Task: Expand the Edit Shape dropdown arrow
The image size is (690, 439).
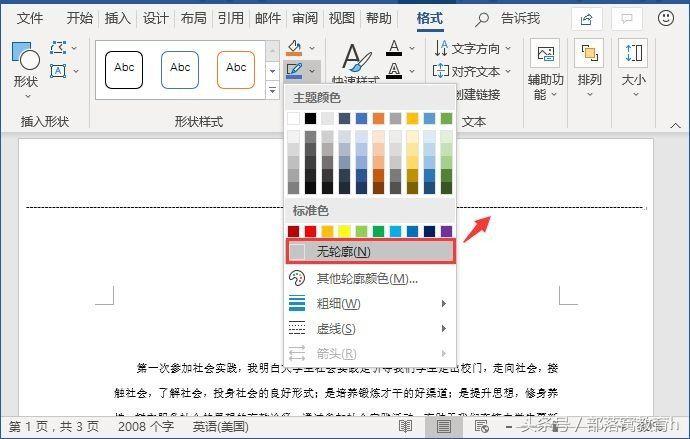Action: pyautogui.click(x=74, y=48)
